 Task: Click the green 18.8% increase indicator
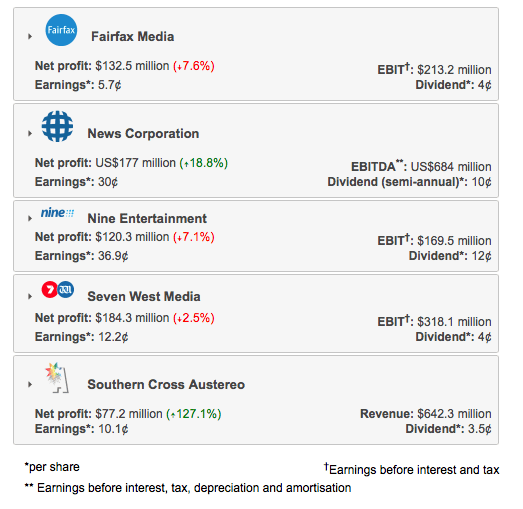[204, 163]
